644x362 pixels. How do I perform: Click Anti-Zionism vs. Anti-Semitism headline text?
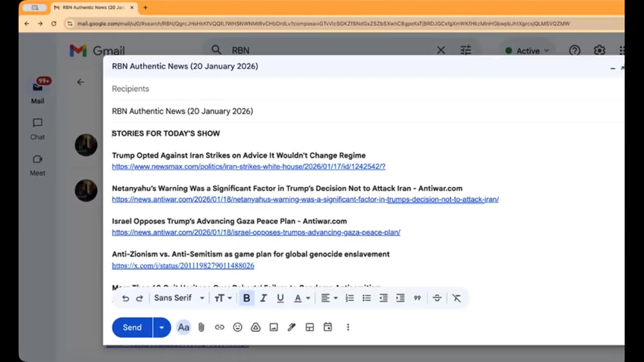pyautogui.click(x=251, y=254)
